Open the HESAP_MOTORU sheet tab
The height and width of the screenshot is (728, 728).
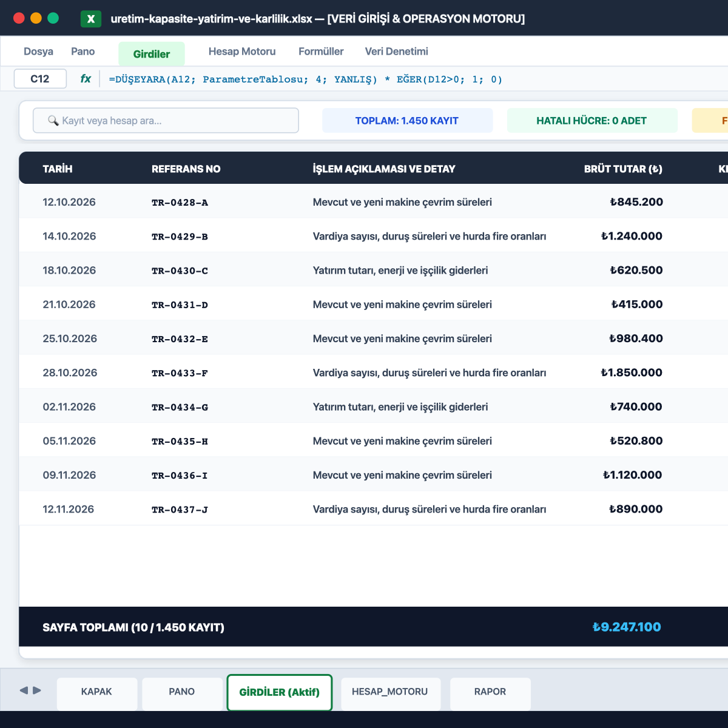[390, 693]
